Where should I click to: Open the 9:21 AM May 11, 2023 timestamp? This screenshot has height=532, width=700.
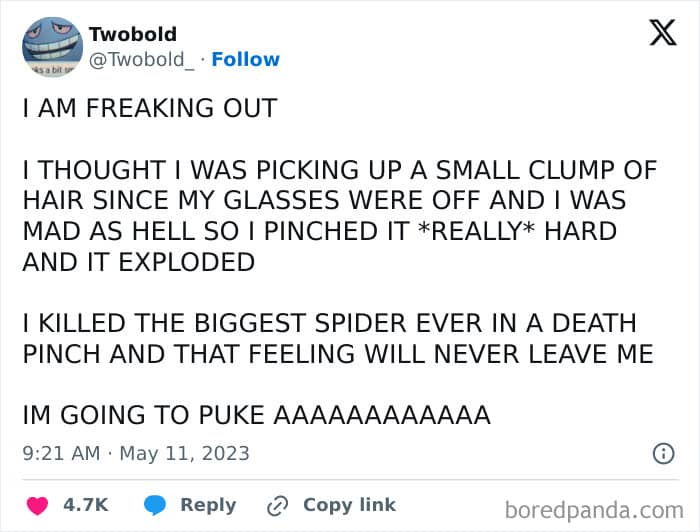(136, 453)
